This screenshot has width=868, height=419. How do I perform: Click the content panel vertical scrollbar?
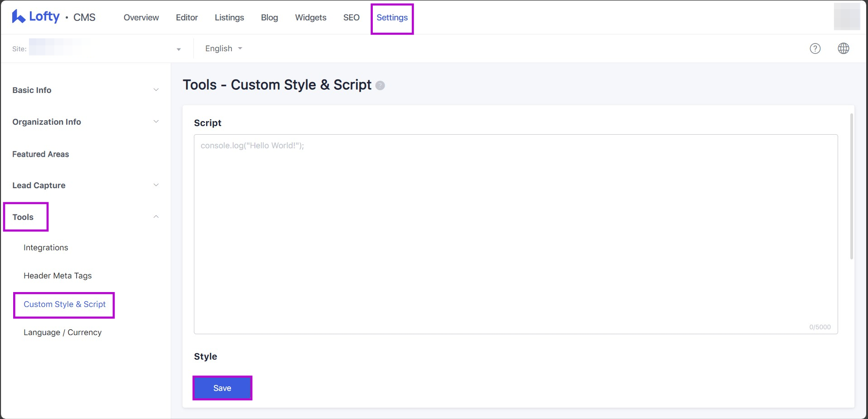[x=852, y=186]
